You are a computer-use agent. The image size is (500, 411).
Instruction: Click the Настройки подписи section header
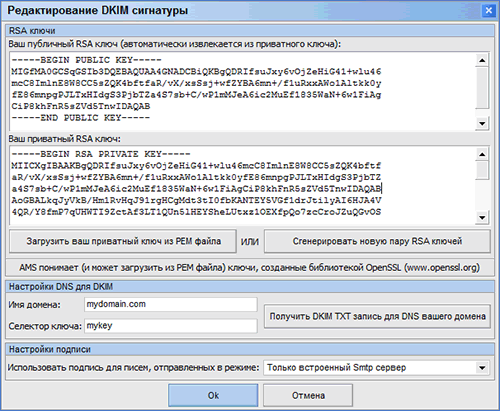(250, 349)
